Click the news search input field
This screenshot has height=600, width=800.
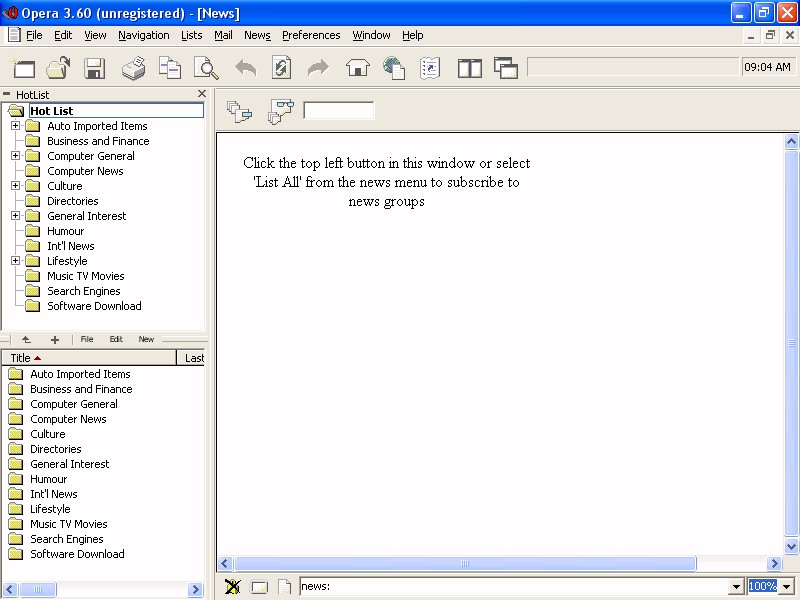(x=338, y=110)
